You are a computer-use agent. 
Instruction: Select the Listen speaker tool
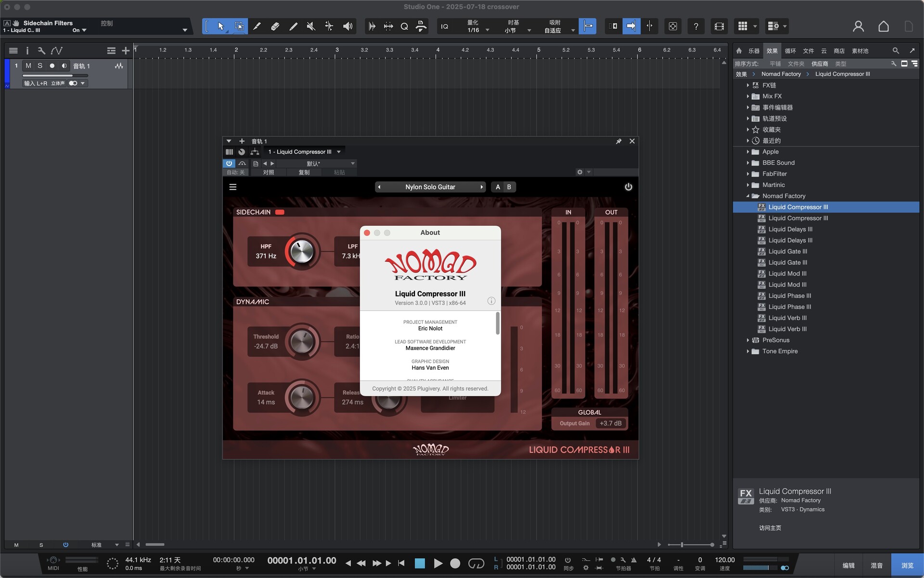click(347, 26)
